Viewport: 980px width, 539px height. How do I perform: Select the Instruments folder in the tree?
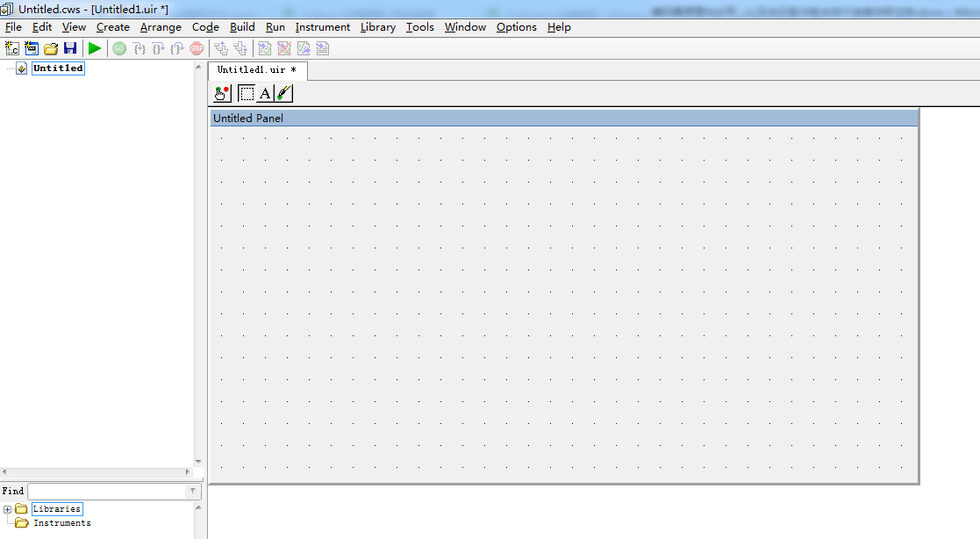tap(62, 522)
